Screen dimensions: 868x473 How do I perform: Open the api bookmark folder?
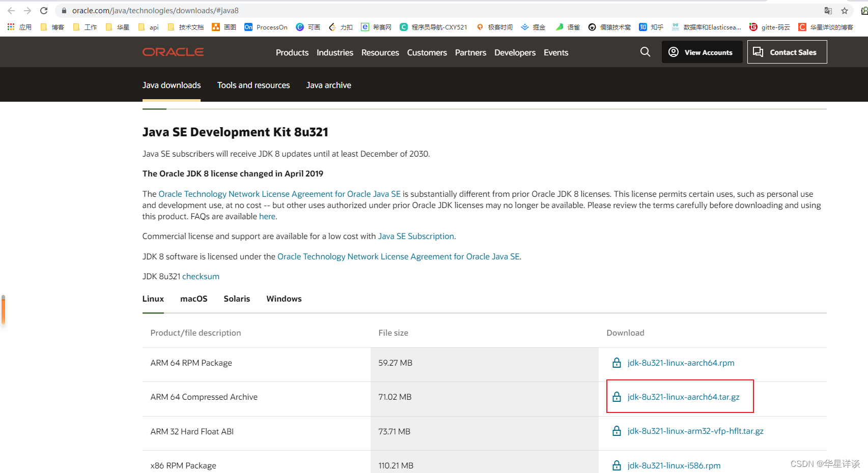[x=149, y=27]
